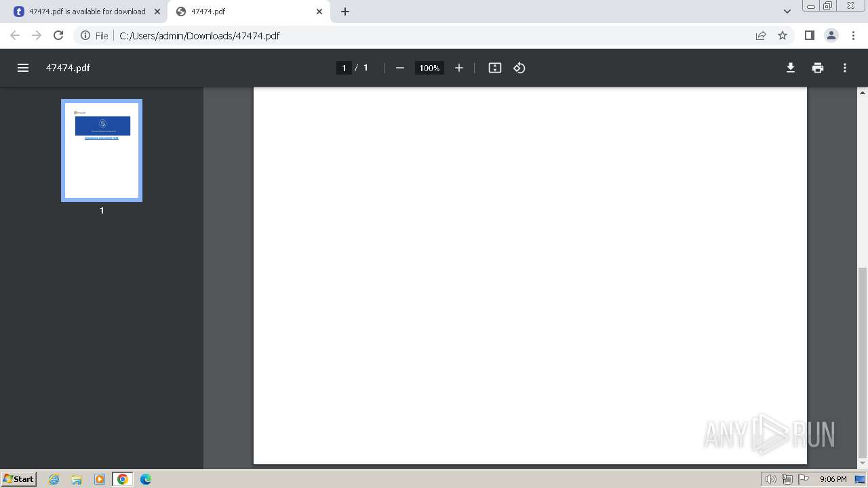
Task: Close the 'available for download' tab
Action: [x=157, y=12]
